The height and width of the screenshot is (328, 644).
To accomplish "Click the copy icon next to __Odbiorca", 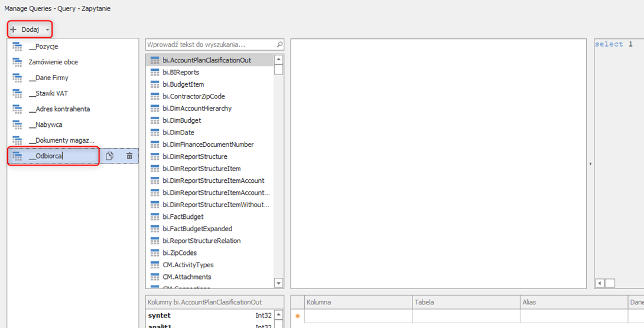I will [110, 156].
